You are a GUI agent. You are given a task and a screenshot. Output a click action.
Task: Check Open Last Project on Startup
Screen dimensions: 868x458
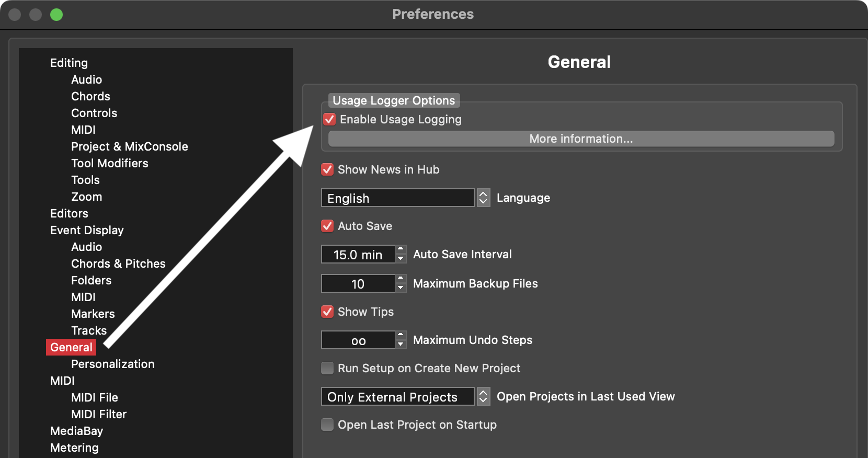click(327, 425)
